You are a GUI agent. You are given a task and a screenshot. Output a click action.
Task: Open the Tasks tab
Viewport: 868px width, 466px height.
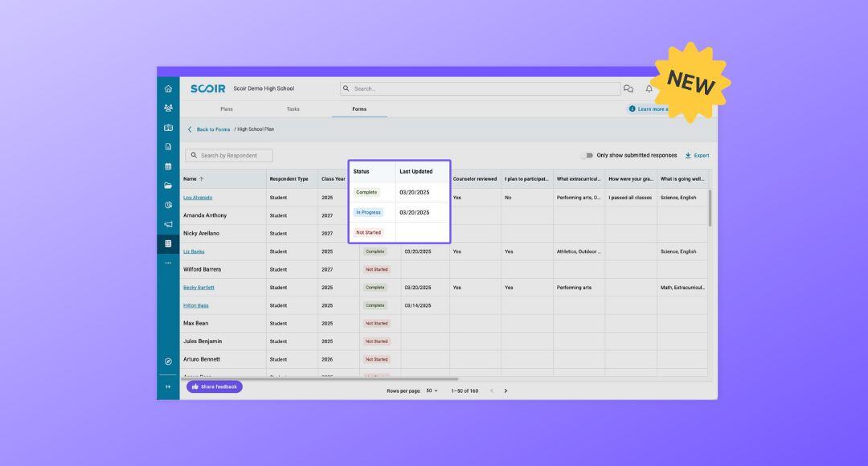[293, 108]
